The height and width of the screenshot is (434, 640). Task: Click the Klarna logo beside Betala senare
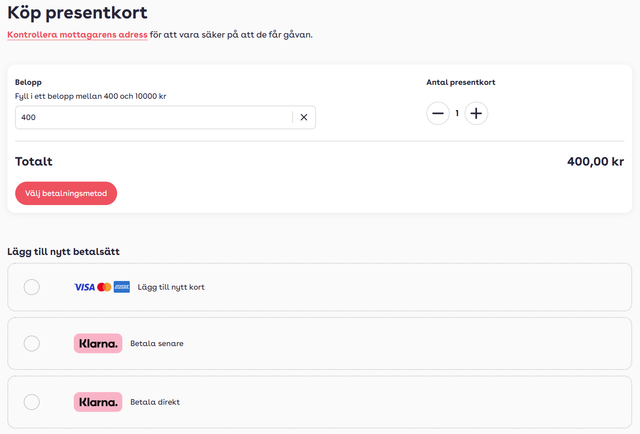(x=98, y=343)
